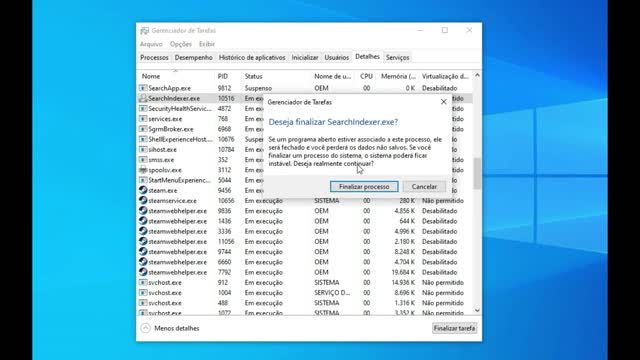Click the SecurityHealthService process icon
This screenshot has height=360, width=640.
click(x=143, y=108)
